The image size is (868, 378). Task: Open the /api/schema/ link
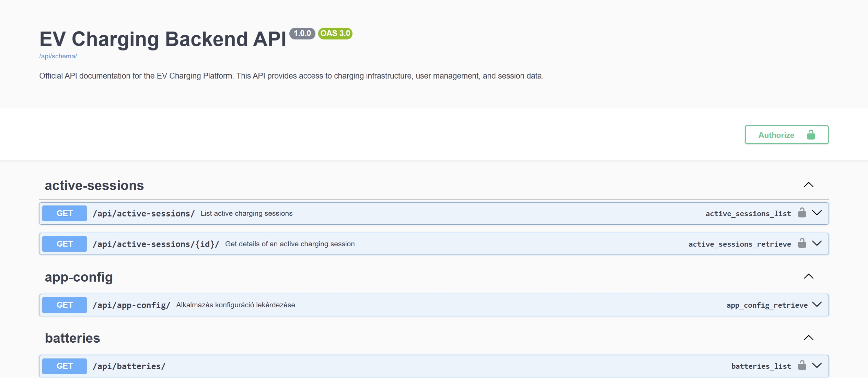(x=58, y=56)
